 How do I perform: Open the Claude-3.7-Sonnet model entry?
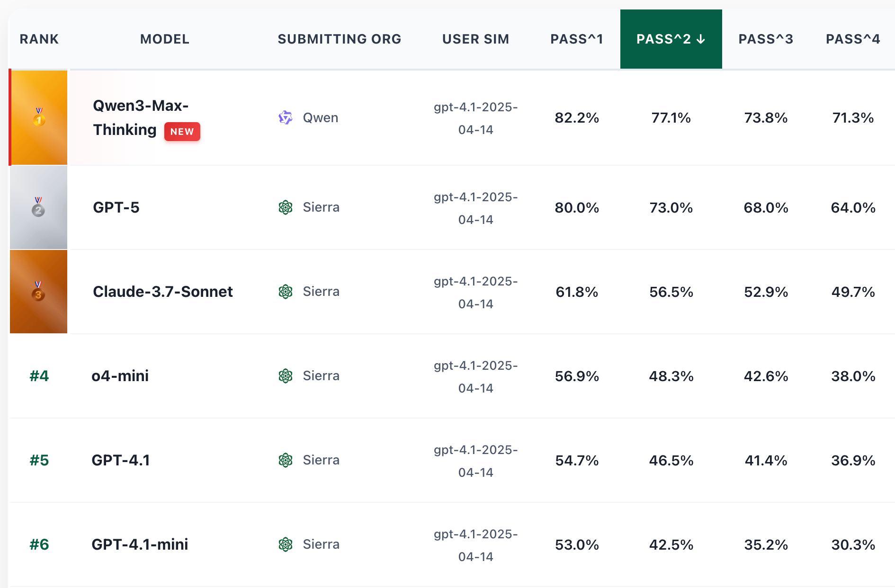pos(162,292)
